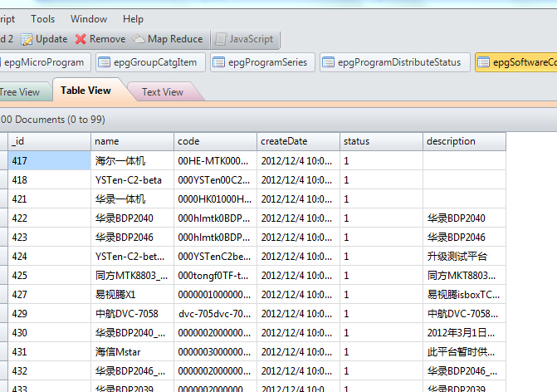Click the JavaScript scroll icon
557x392 pixels.
tap(221, 39)
